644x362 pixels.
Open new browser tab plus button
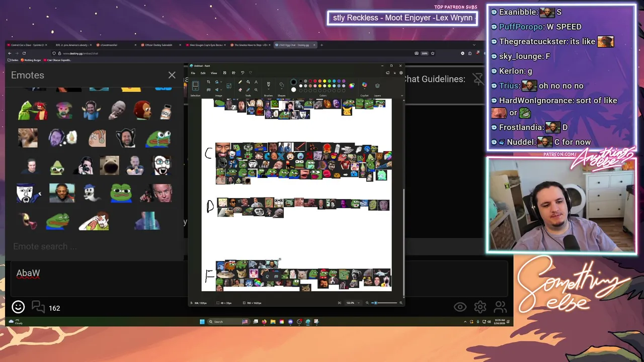coord(322,45)
